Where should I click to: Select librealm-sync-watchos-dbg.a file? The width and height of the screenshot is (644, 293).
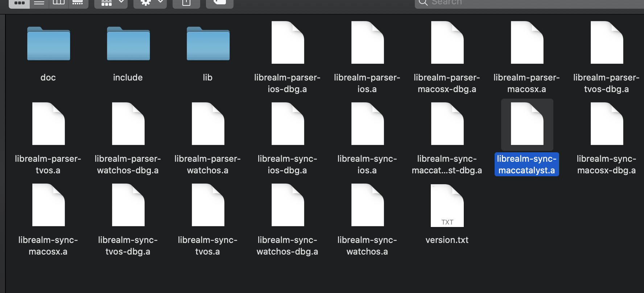coord(288,205)
